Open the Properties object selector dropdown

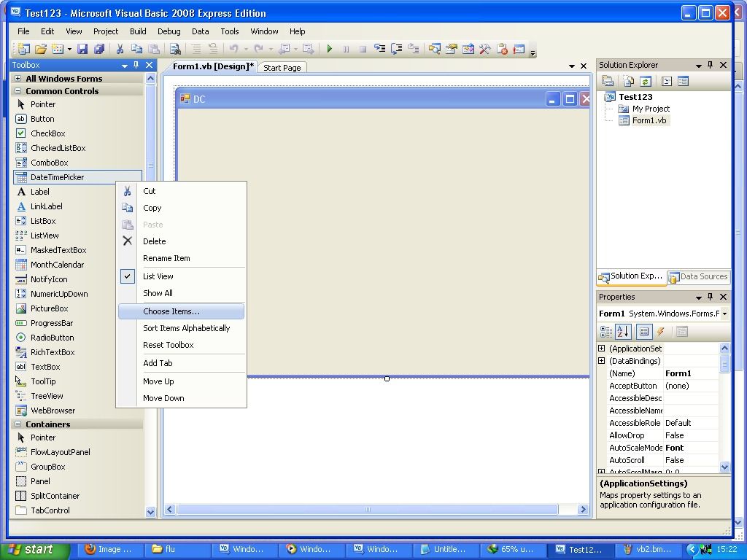tap(724, 314)
